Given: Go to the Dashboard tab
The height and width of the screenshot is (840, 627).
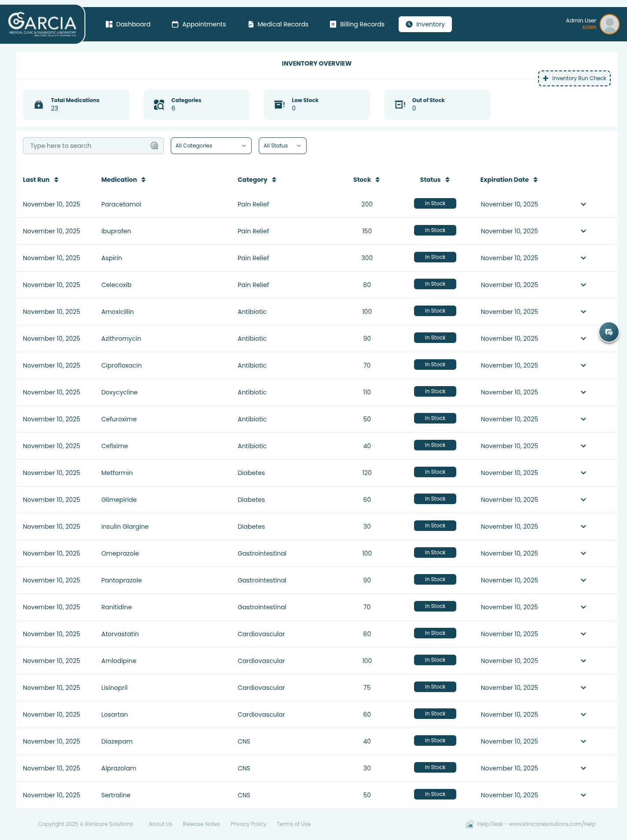Looking at the screenshot, I should point(128,24).
